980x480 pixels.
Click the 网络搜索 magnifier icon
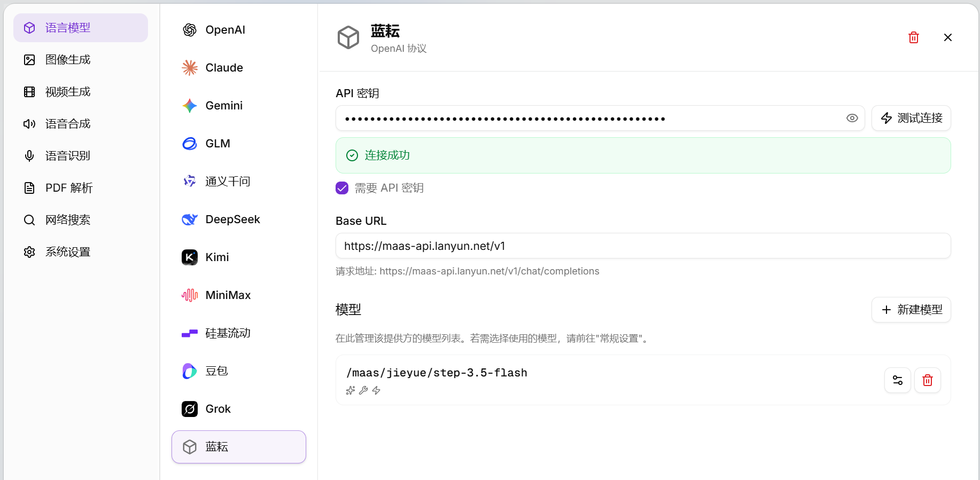point(29,220)
